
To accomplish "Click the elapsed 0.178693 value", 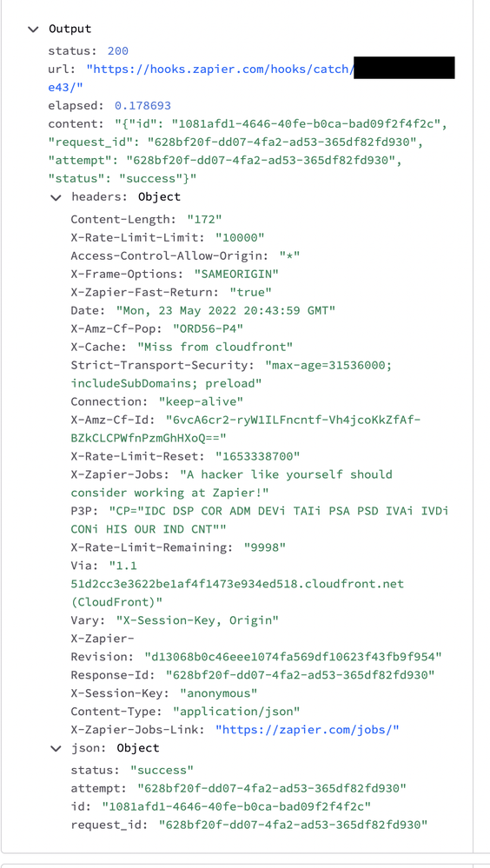I will [142, 106].
